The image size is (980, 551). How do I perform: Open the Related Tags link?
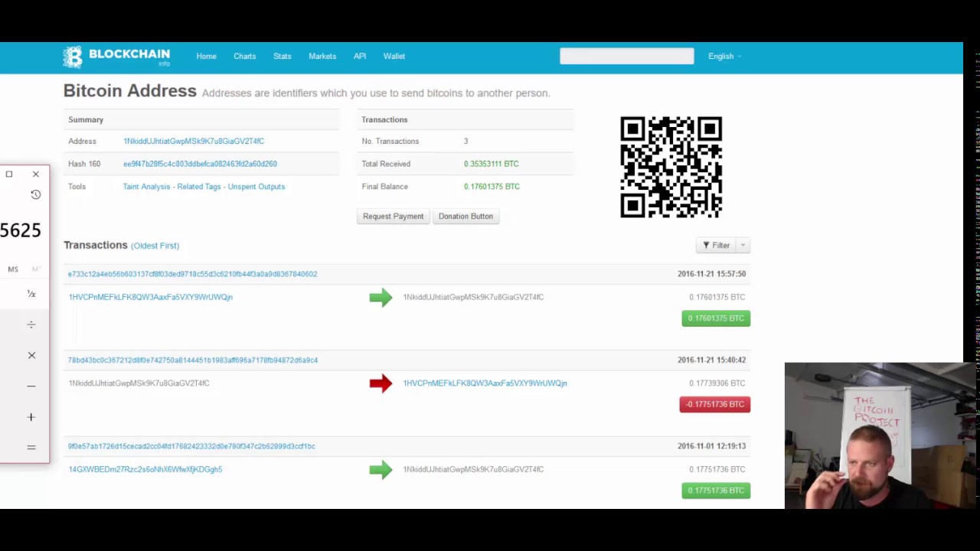[x=198, y=187]
